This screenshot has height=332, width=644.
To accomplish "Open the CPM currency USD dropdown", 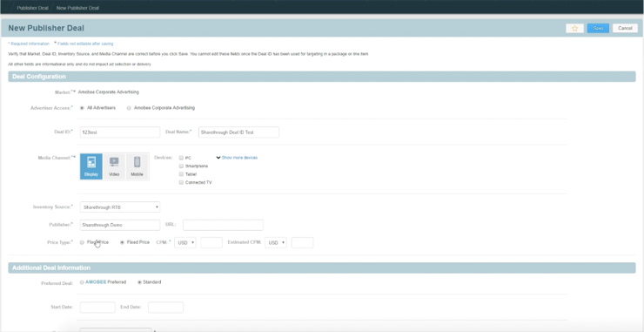I will [x=185, y=243].
